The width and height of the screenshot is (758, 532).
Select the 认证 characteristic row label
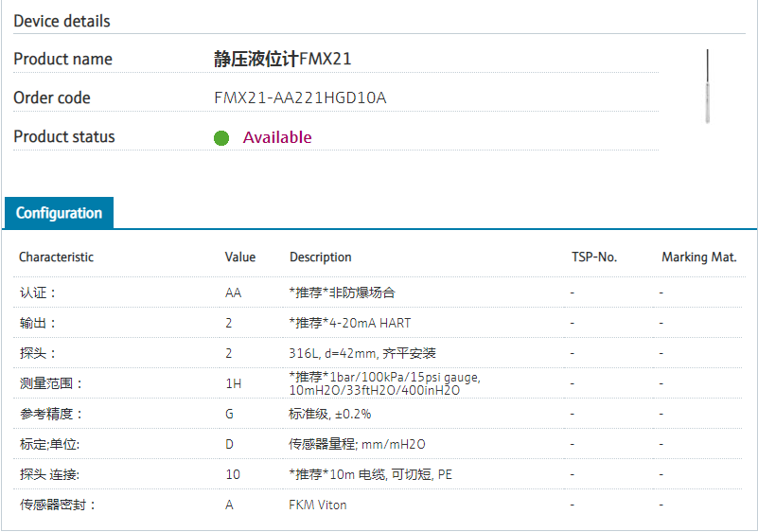point(38,293)
